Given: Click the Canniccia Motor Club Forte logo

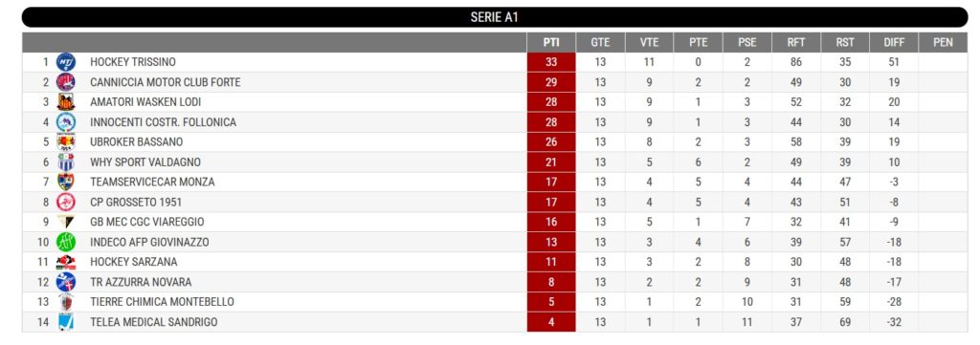Looking at the screenshot, I should point(66,82).
